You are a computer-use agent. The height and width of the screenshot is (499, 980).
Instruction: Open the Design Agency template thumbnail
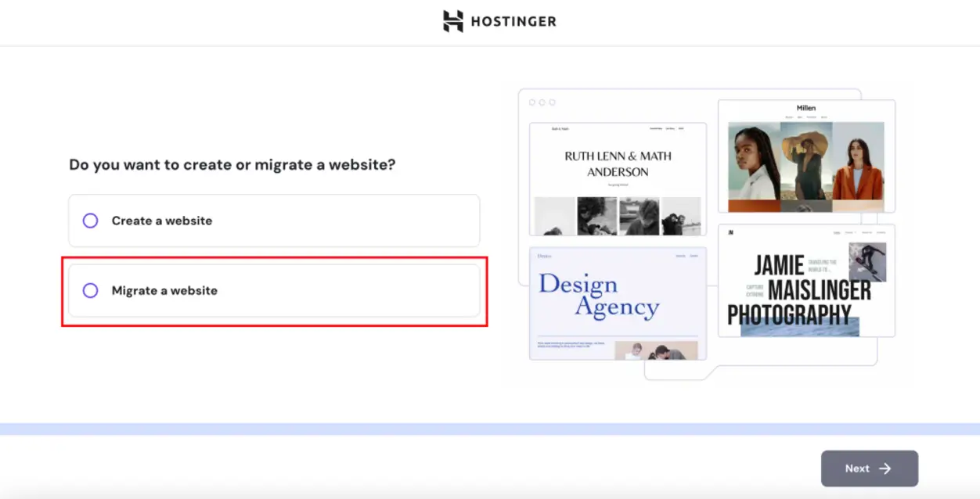pos(618,303)
